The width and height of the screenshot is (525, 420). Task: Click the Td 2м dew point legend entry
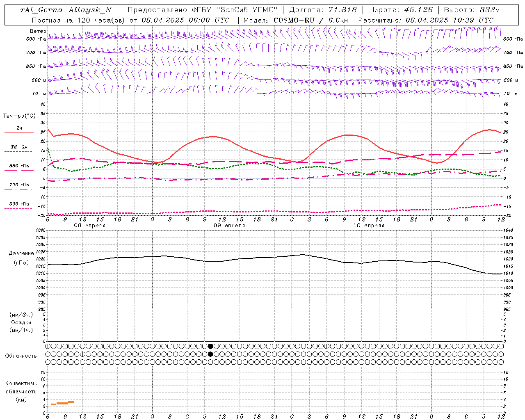(19, 148)
